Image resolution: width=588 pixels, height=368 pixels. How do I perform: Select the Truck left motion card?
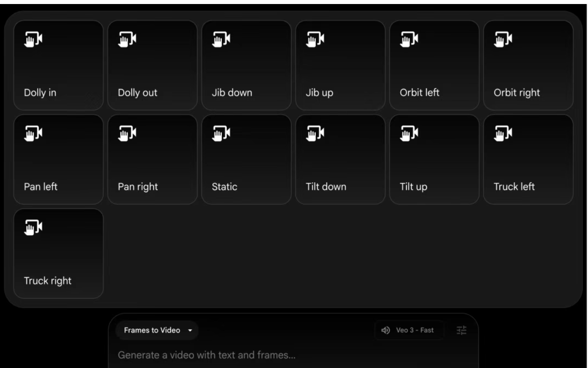528,159
